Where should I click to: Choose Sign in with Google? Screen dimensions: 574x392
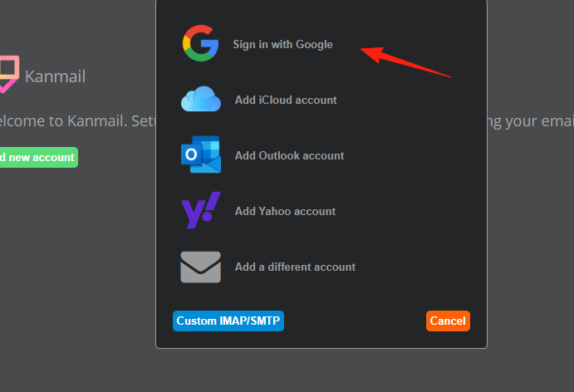[282, 44]
